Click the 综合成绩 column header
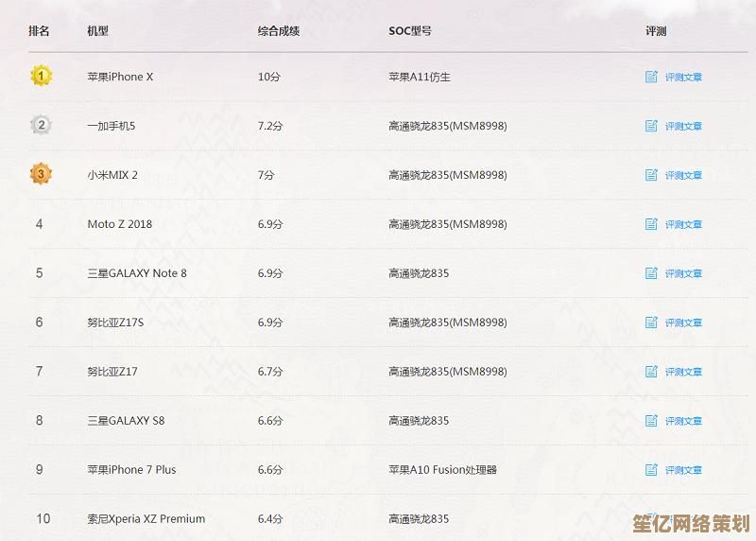The height and width of the screenshot is (541, 756). (x=279, y=31)
